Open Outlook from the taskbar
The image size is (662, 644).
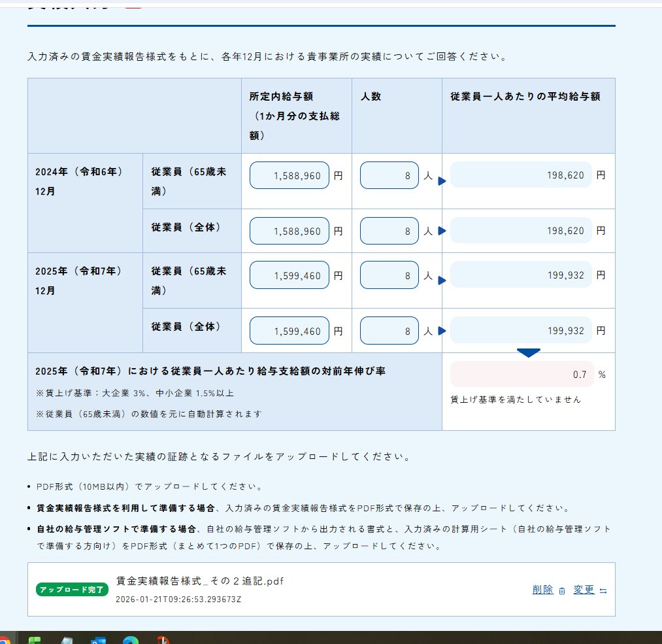tap(99, 639)
